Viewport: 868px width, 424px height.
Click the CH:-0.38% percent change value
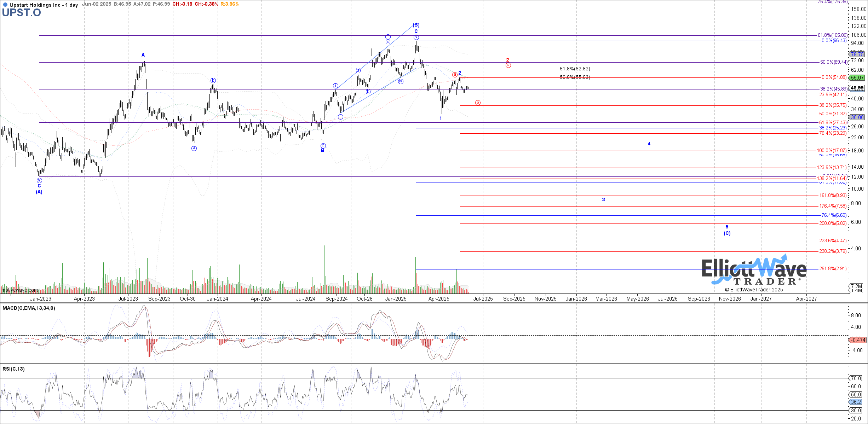tap(206, 4)
